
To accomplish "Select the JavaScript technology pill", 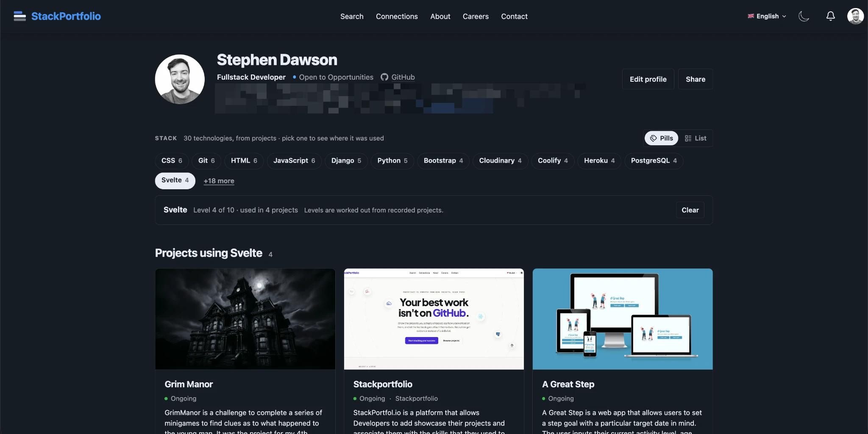I will coord(294,161).
